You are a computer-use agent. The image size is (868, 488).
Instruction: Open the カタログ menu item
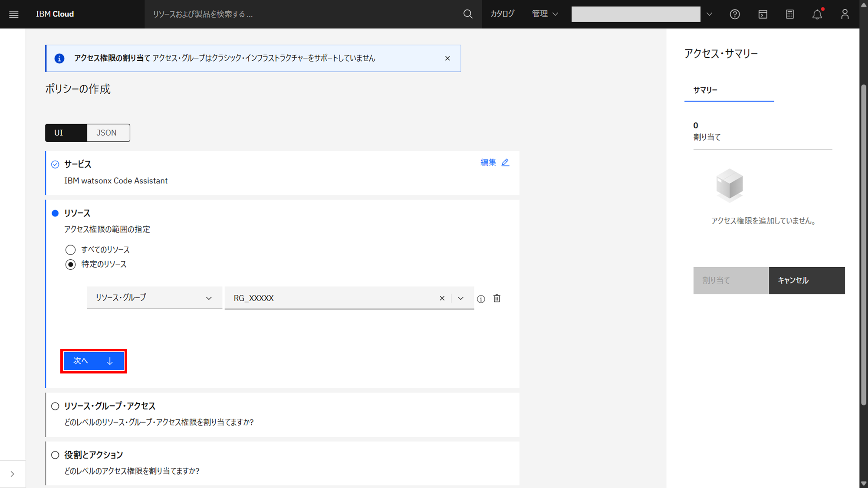pyautogui.click(x=502, y=14)
